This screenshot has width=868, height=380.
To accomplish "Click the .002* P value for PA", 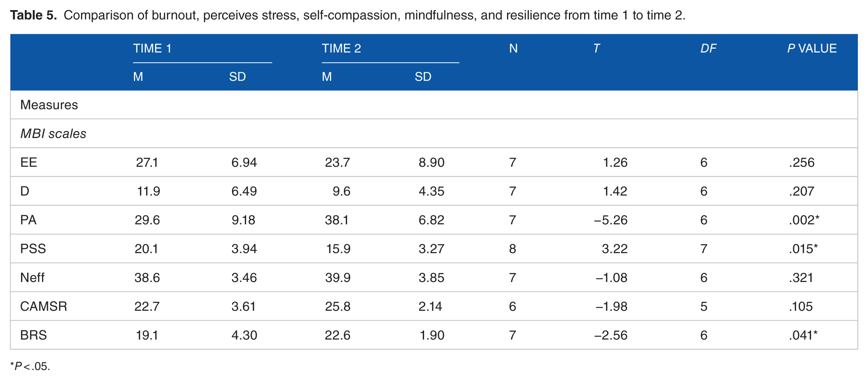I will 804,220.
